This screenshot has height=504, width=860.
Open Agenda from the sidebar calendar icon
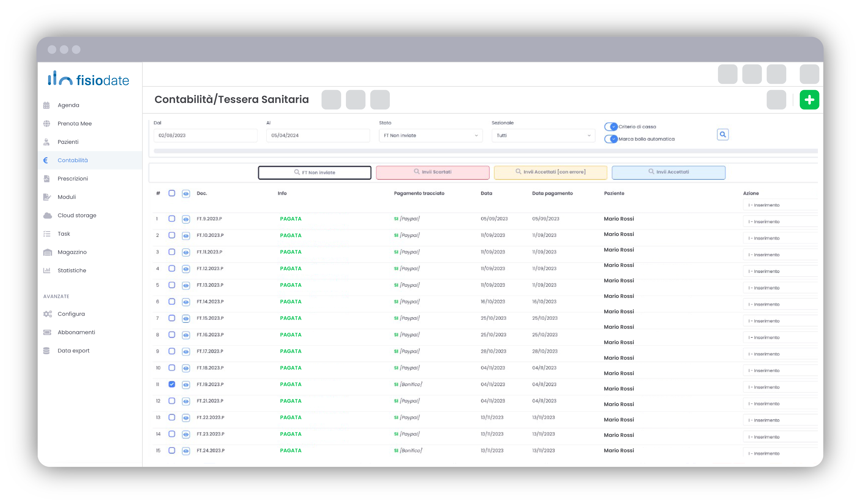(x=47, y=105)
